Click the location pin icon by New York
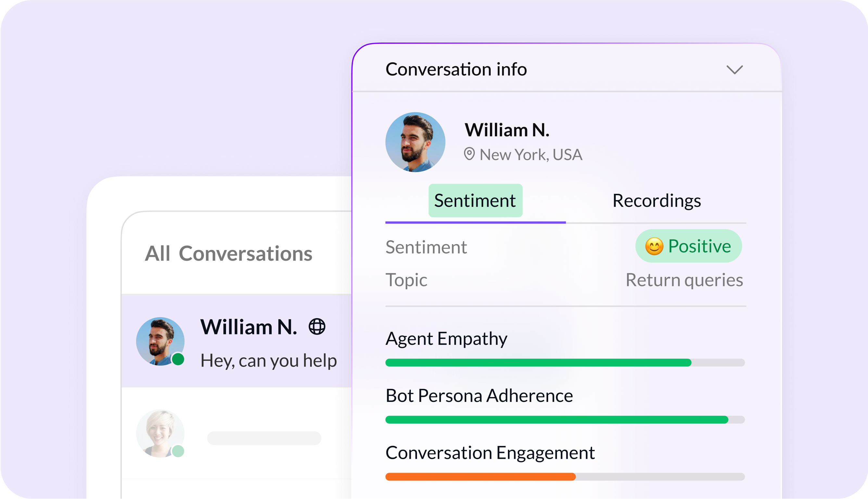The image size is (868, 499). [x=469, y=154]
